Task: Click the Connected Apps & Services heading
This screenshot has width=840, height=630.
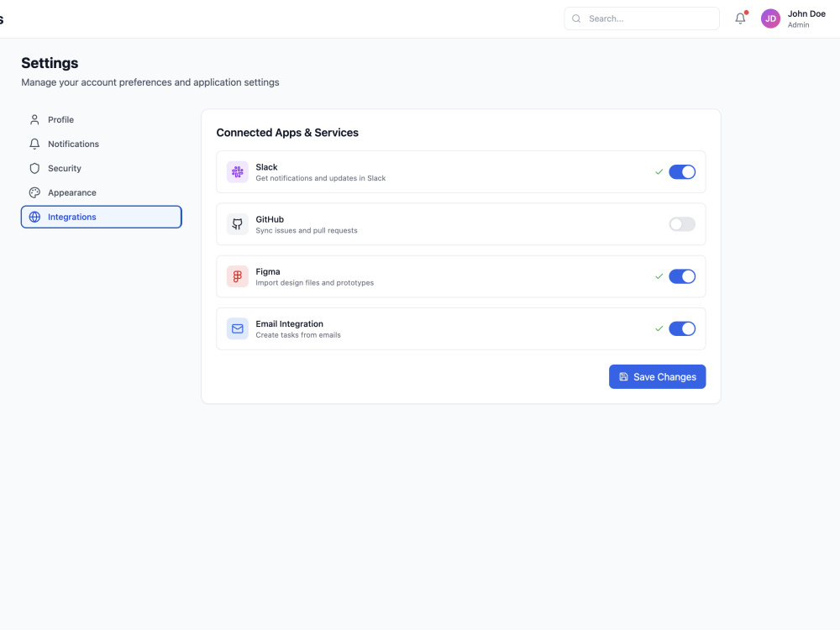Action: point(287,133)
